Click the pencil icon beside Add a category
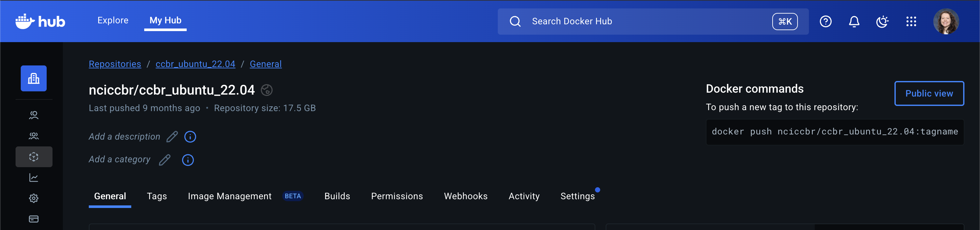The height and width of the screenshot is (230, 980). (164, 160)
